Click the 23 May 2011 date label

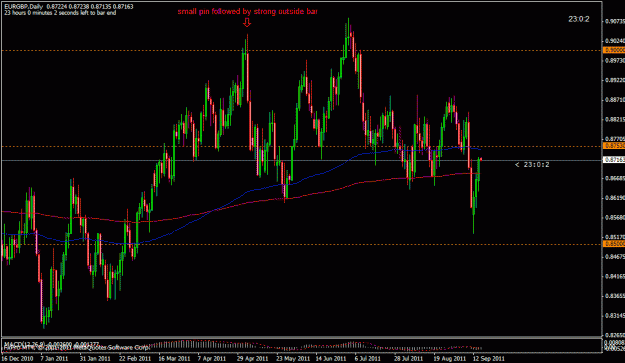pyautogui.click(x=293, y=358)
